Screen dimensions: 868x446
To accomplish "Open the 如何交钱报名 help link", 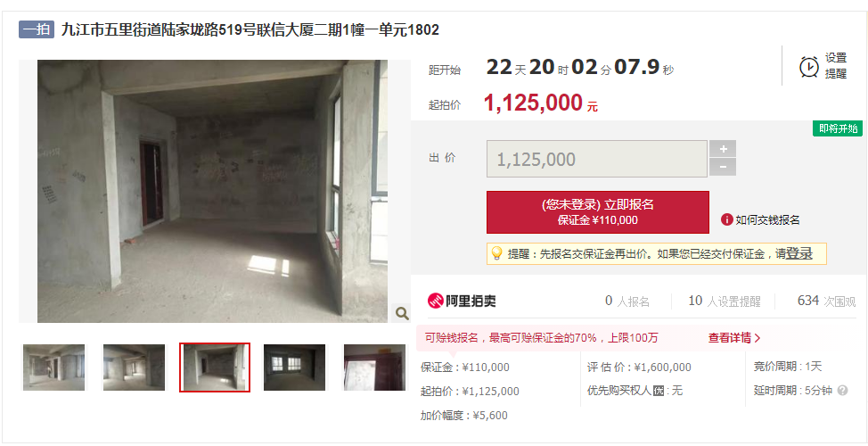I will click(x=767, y=220).
